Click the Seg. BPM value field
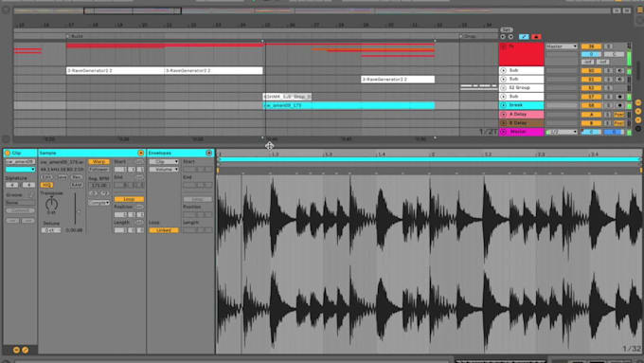Viewport: 644px width, 363px height. click(99, 185)
